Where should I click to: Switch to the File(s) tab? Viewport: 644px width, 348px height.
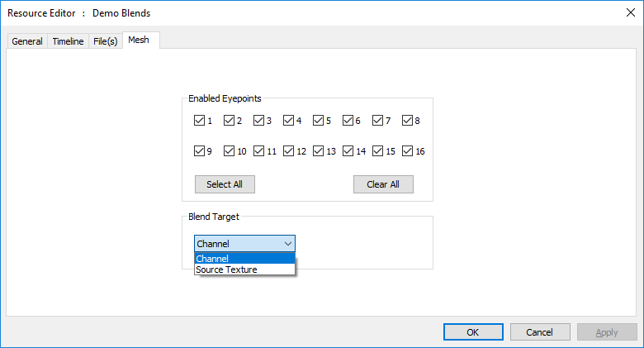click(106, 41)
